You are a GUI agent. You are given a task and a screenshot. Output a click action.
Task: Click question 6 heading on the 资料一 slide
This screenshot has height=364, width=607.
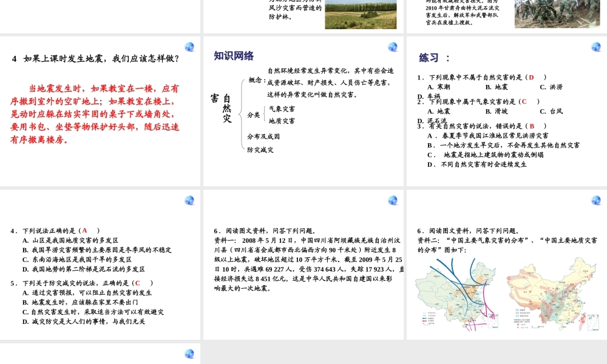click(265, 231)
